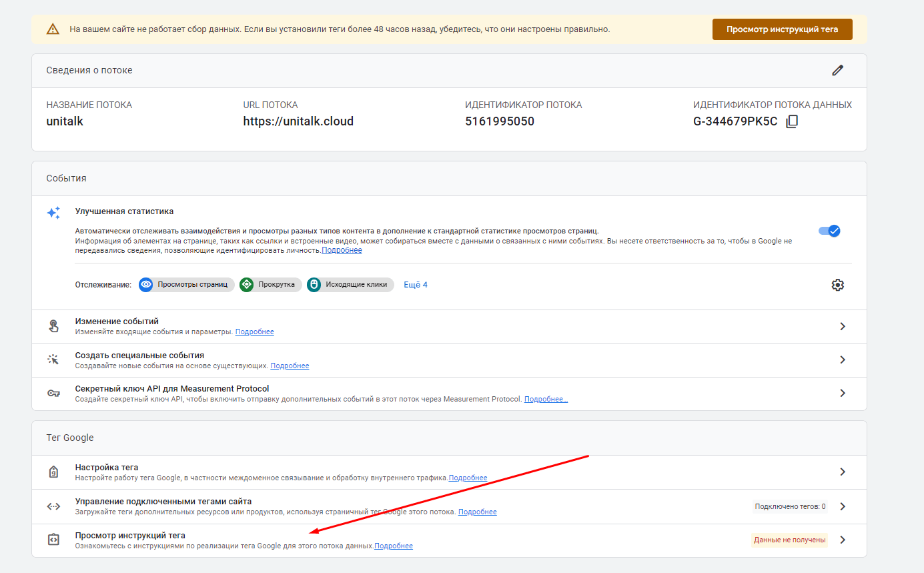
Task: Click the Данные не получены status badge
Action: pyautogui.click(x=789, y=540)
